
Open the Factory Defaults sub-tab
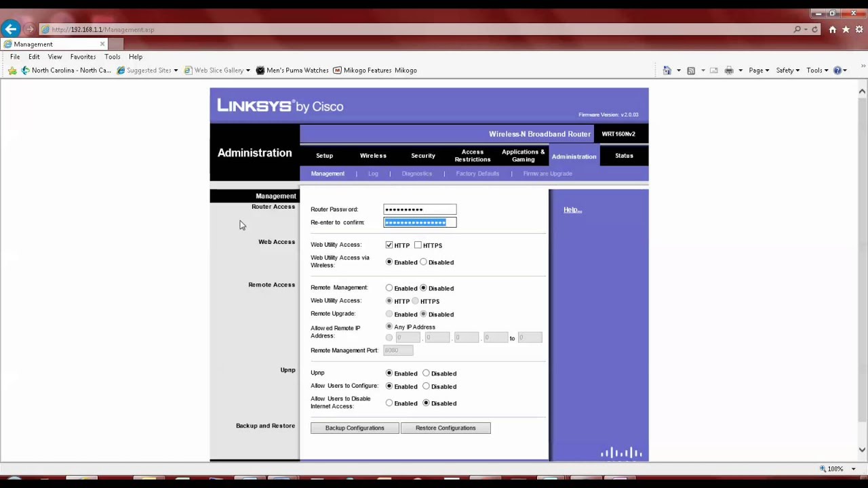pos(477,174)
